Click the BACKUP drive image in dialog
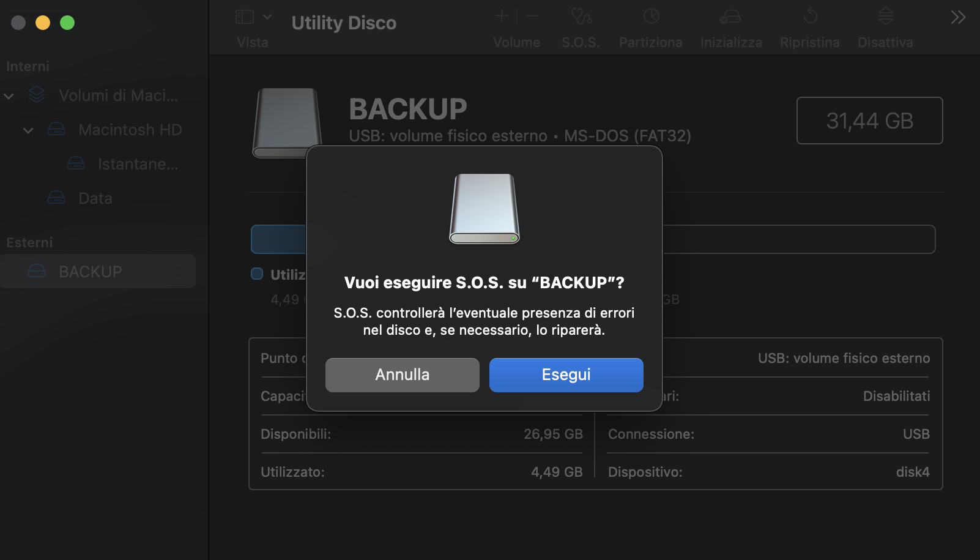 (x=484, y=209)
